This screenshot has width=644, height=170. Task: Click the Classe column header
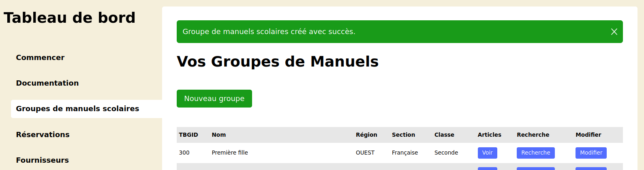pos(444,135)
